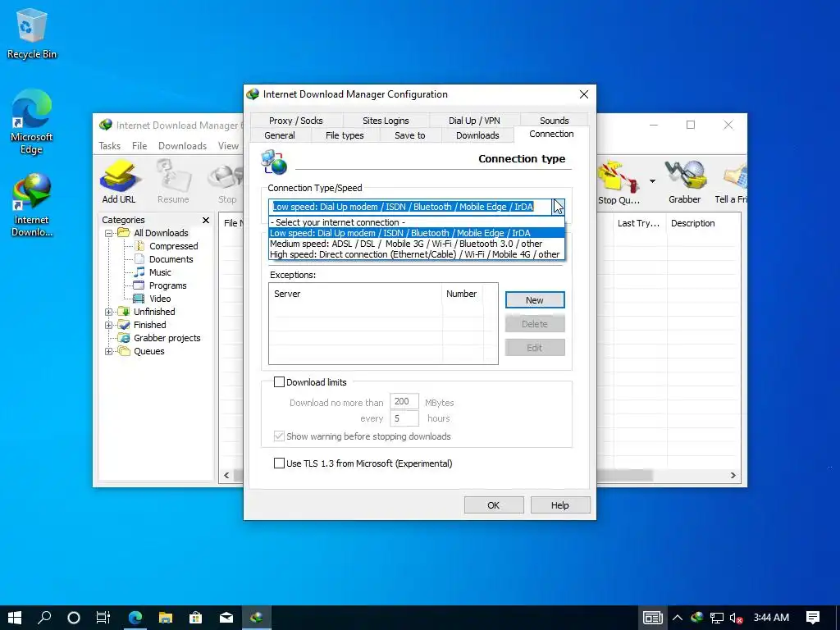Screen dimensions: 840x630
Task: Choose Select your internet connection option
Action: pyautogui.click(x=416, y=222)
